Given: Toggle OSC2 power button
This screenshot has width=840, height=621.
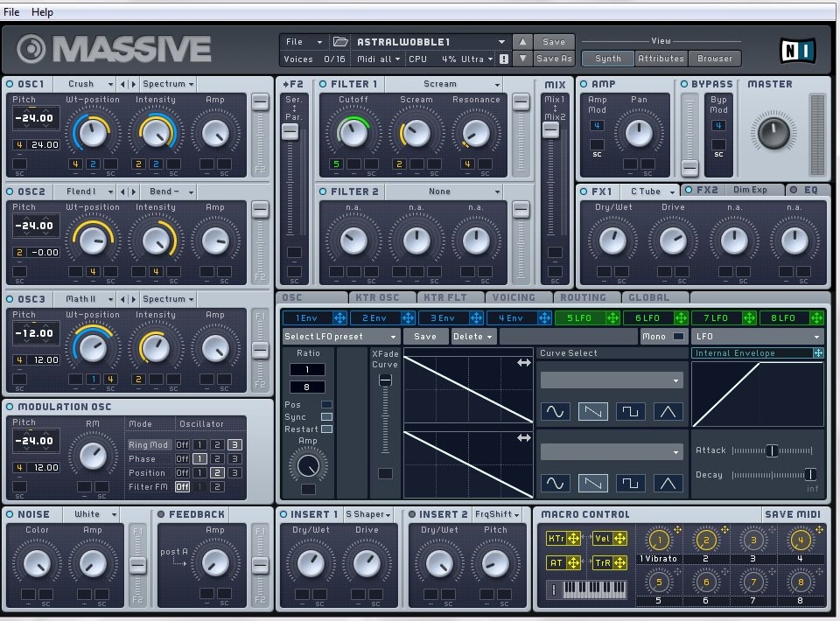Looking at the screenshot, I should pyautogui.click(x=10, y=192).
